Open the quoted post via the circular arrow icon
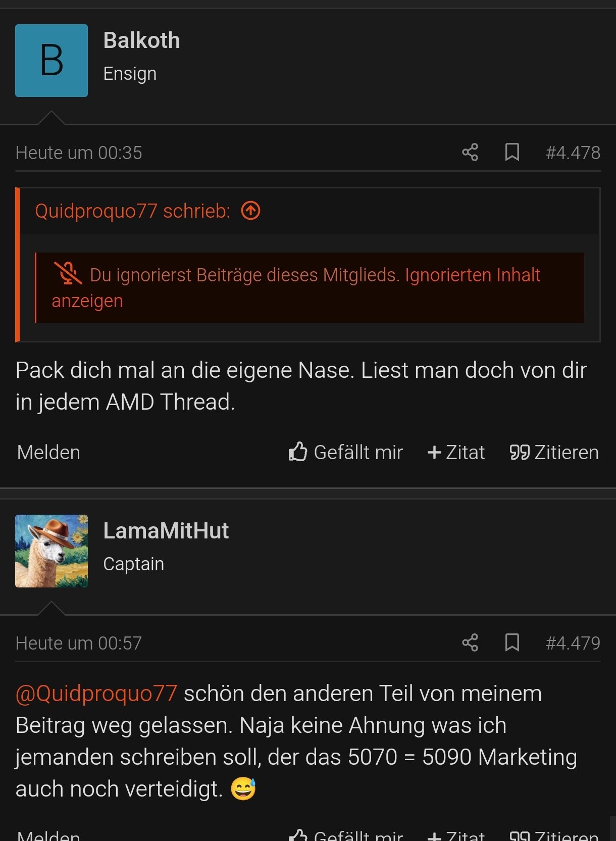This screenshot has width=616, height=841. [251, 211]
